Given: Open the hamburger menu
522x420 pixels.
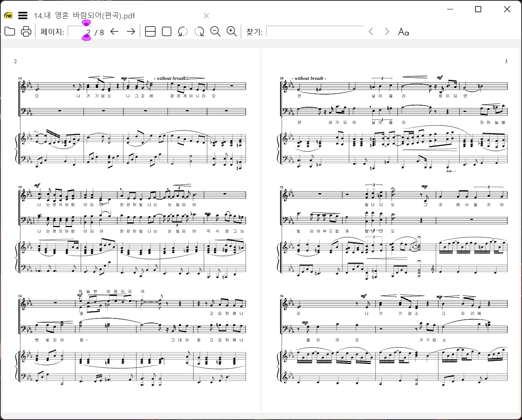Looking at the screenshot, I should point(23,15).
